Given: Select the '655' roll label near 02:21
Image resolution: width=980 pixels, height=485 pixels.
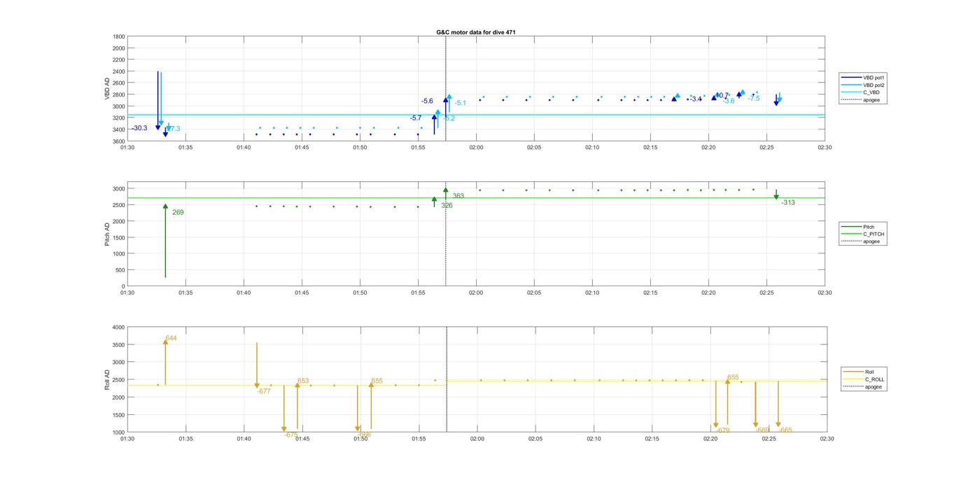Looking at the screenshot, I should pyautogui.click(x=733, y=377).
